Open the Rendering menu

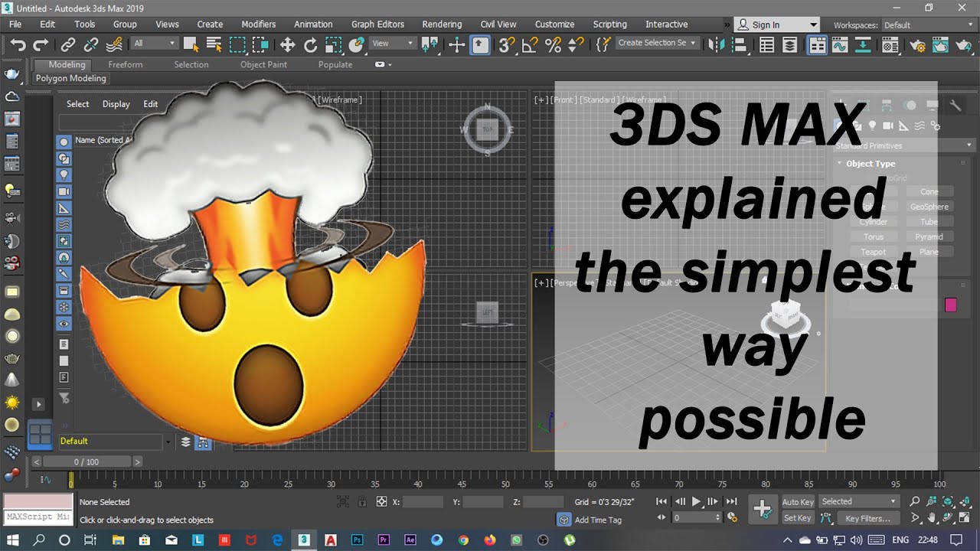click(x=442, y=24)
